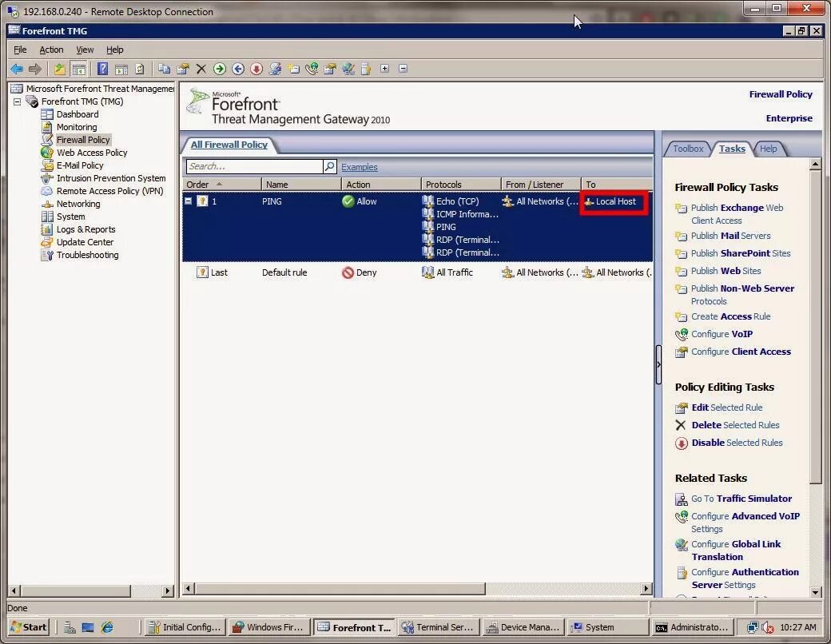831x644 pixels.
Task: Click the green Allow checkmark icon
Action: (348, 201)
